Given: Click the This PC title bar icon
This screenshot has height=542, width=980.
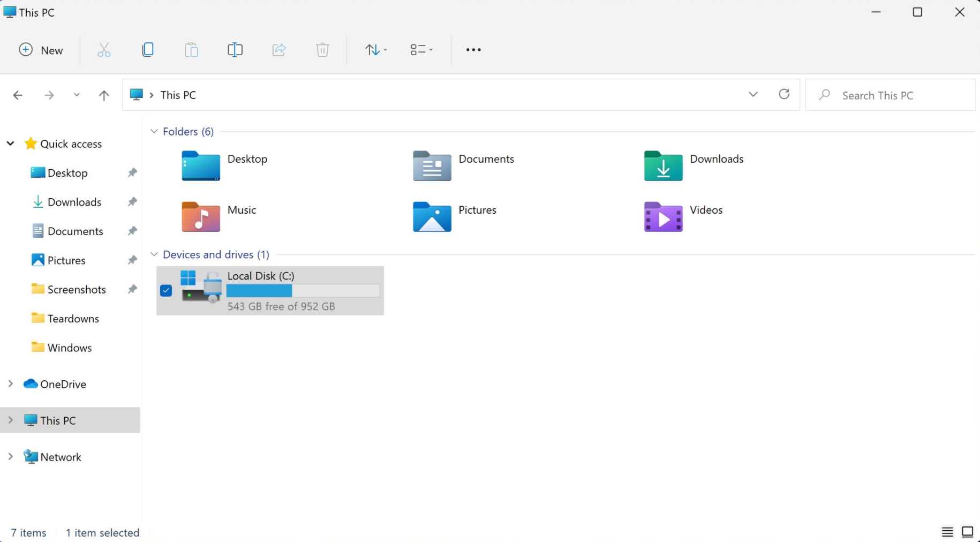Looking at the screenshot, I should [10, 12].
